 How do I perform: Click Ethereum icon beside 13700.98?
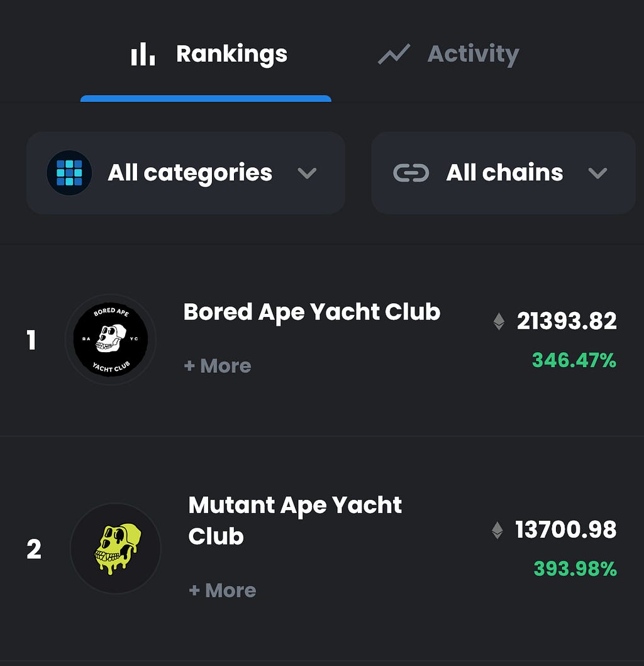point(497,530)
